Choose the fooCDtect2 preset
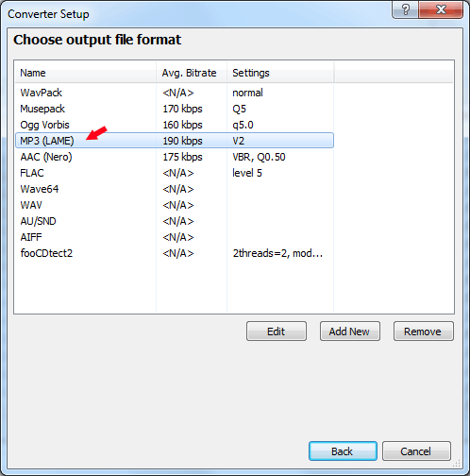470x476 pixels. (175, 253)
